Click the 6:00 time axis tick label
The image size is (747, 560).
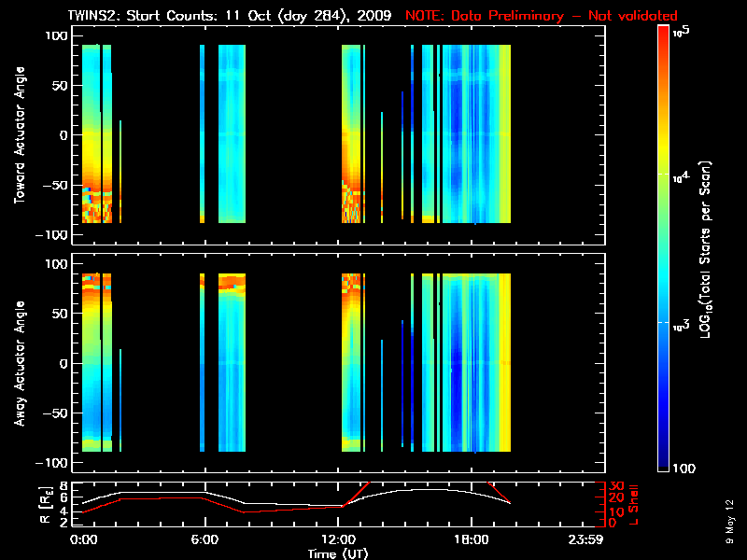point(205,539)
